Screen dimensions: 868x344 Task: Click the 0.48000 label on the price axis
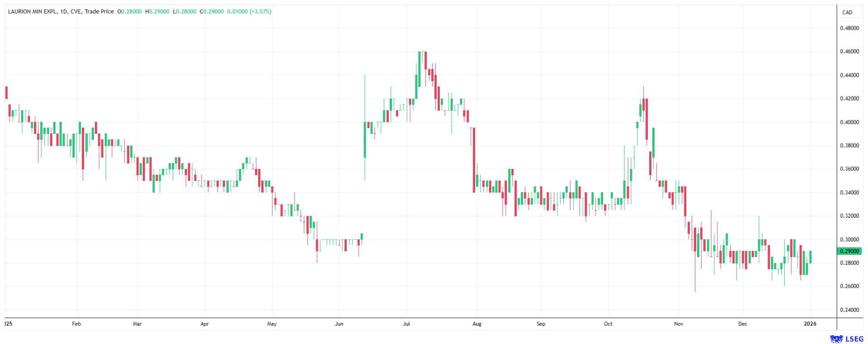pos(849,28)
